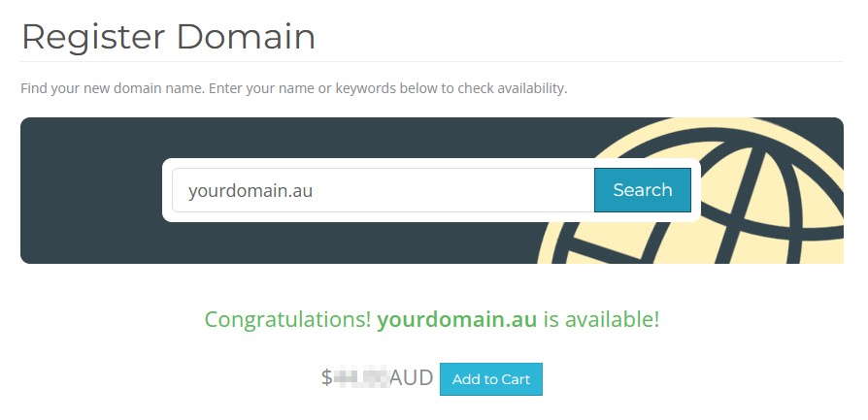Click the empty space after the text in the search field

pos(452,190)
